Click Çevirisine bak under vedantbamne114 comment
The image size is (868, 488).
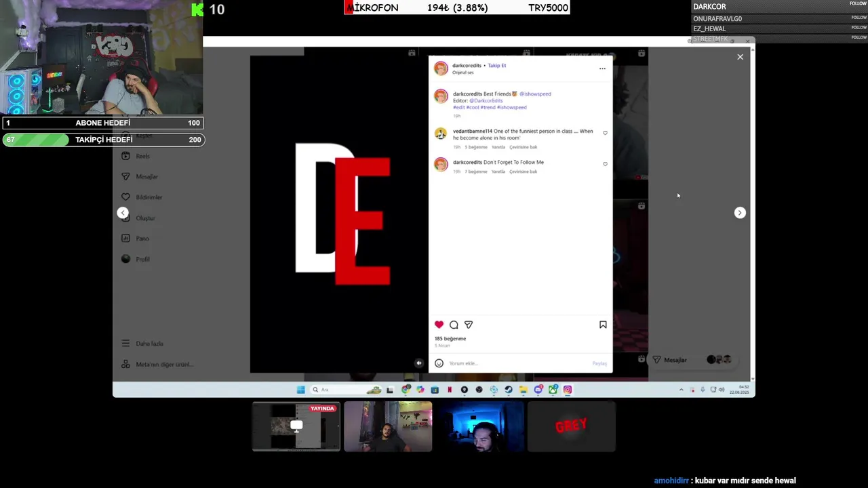[x=524, y=147]
